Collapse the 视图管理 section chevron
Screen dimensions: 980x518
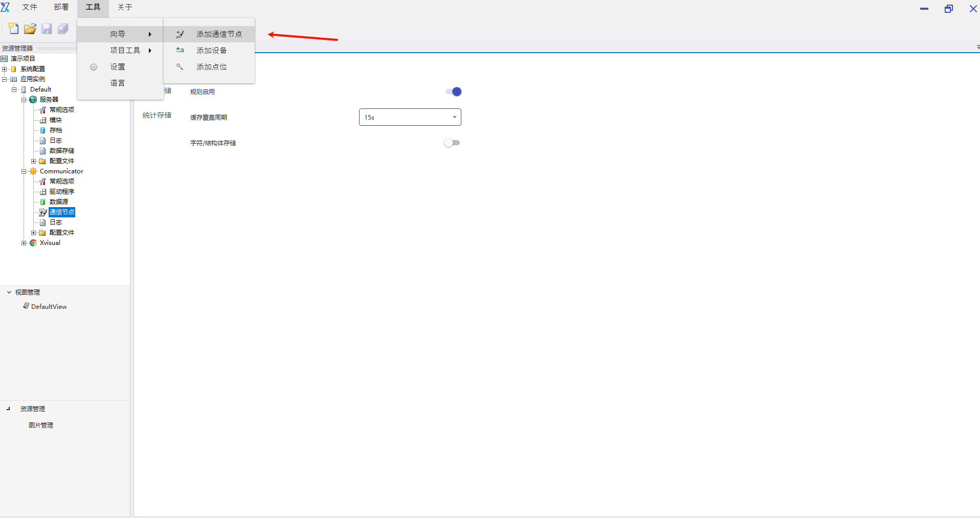[9, 292]
